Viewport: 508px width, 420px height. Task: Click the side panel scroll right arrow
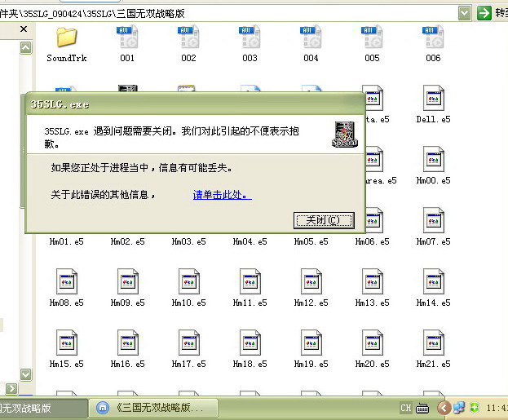pyautogui.click(x=11, y=388)
